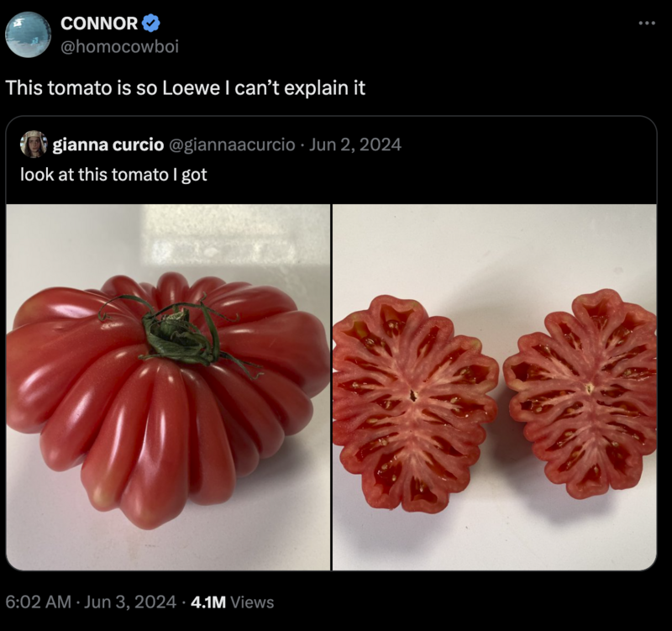Open the @homocowboi handle
672x631 pixels.
pyautogui.click(x=119, y=46)
